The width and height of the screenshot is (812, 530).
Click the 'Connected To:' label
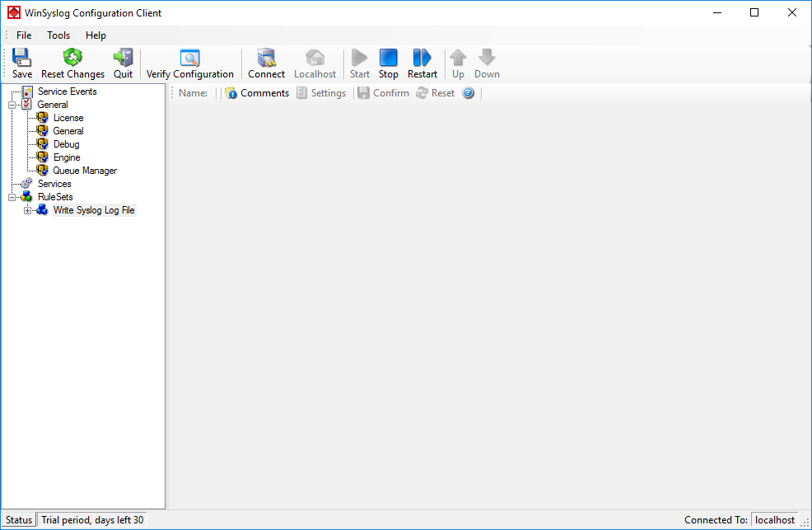coord(716,519)
